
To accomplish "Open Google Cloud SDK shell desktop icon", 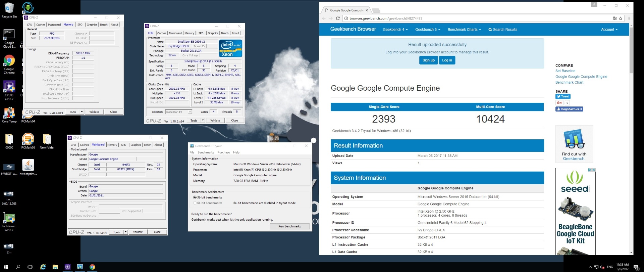I will tap(9, 39).
